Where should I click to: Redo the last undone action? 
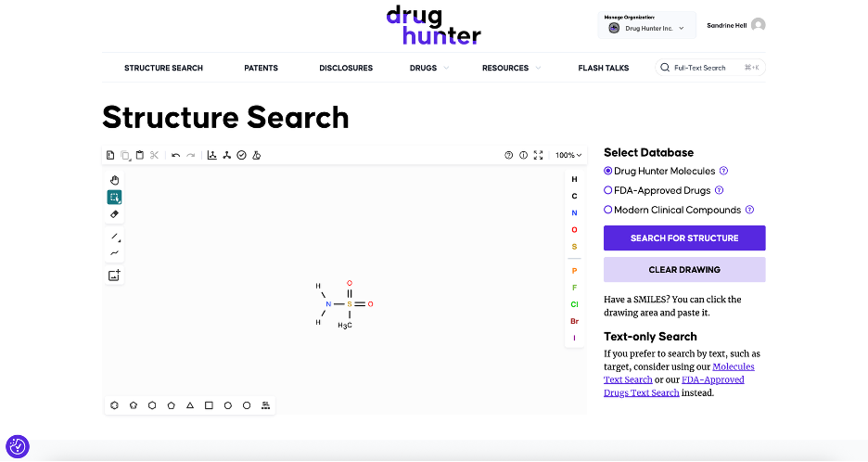click(190, 155)
